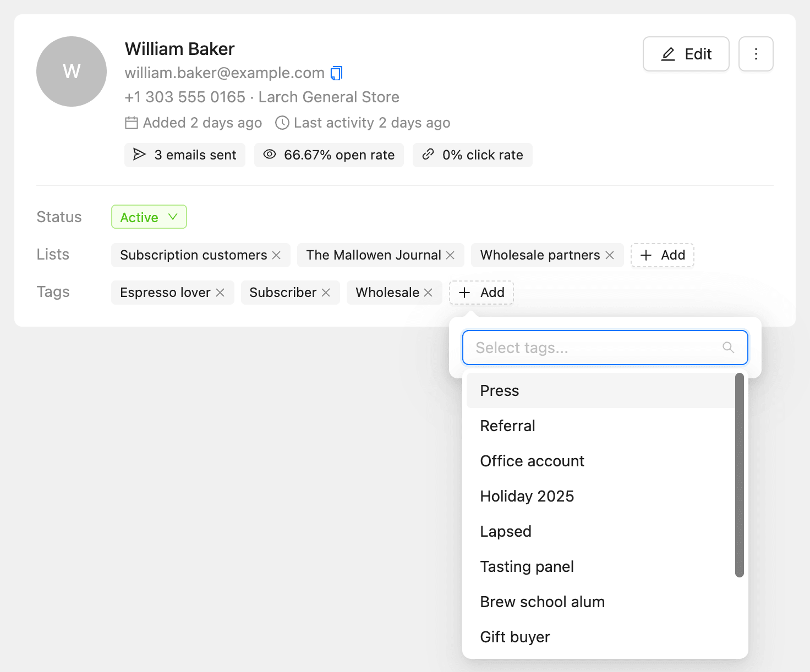
Task: Open the three-dot more options menu
Action: click(756, 54)
